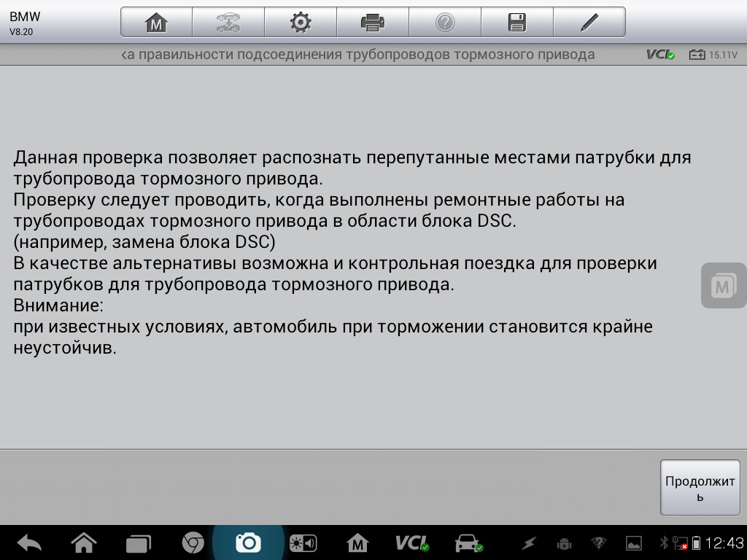Open the recent apps overview
The height and width of the screenshot is (560, 747).
click(138, 543)
